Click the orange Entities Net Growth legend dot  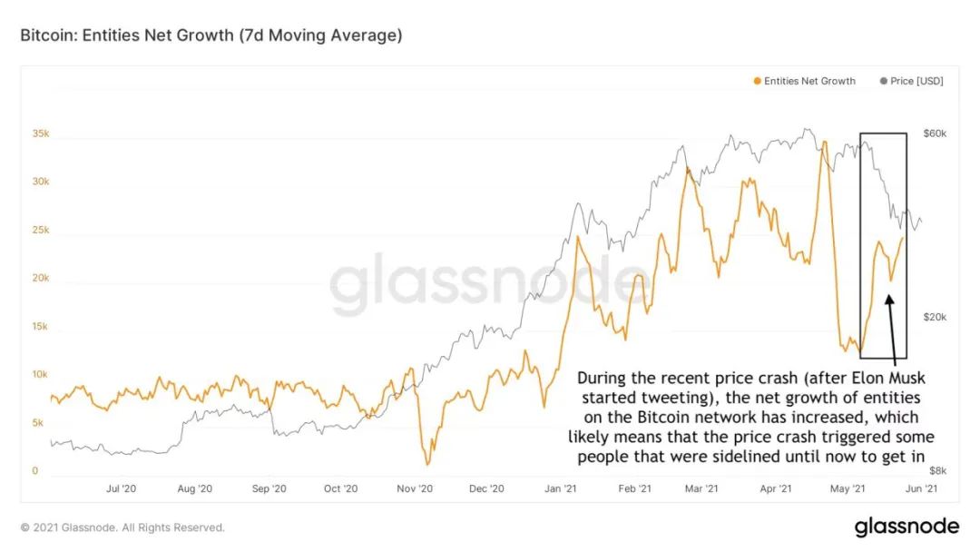(758, 82)
